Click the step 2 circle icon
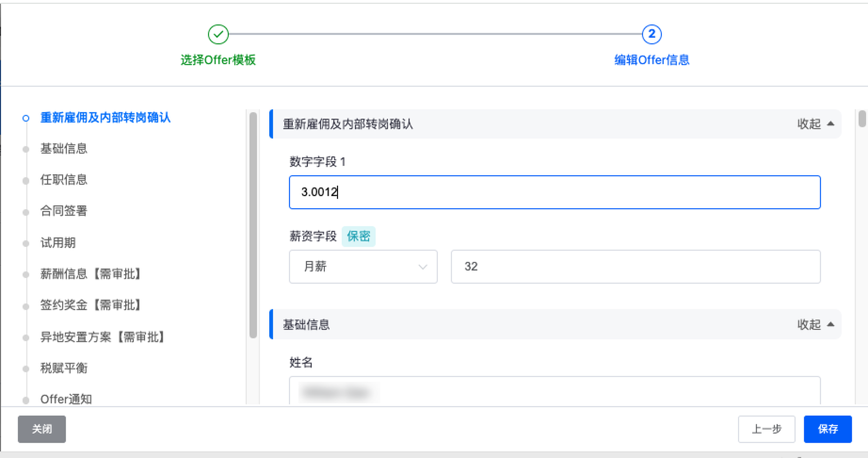This screenshot has width=868, height=458. 651,34
